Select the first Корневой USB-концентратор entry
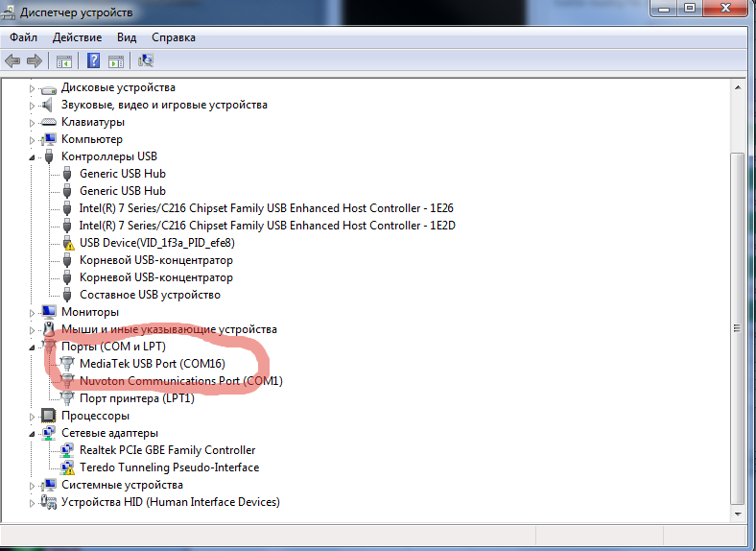Image resolution: width=756 pixels, height=551 pixels. point(156,260)
